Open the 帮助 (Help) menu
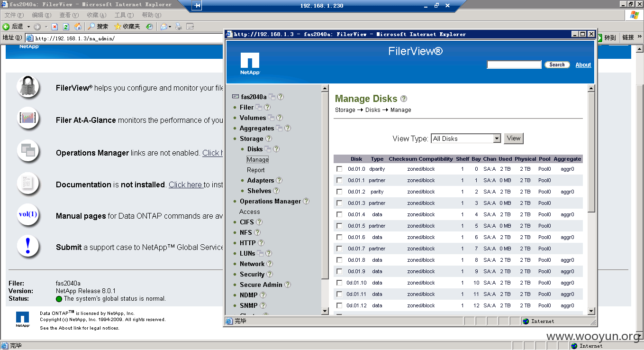This screenshot has width=644, height=350. click(151, 15)
